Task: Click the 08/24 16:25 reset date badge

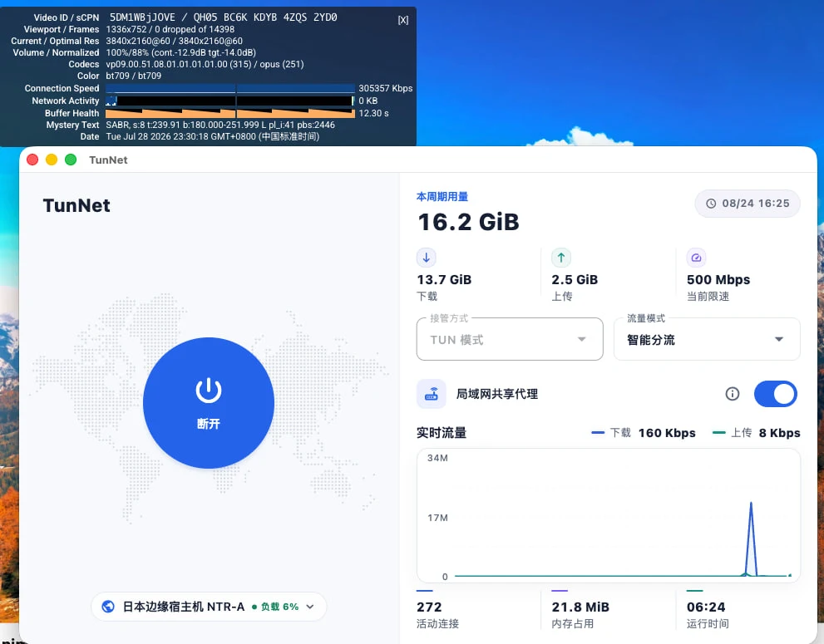Action: coord(748,204)
